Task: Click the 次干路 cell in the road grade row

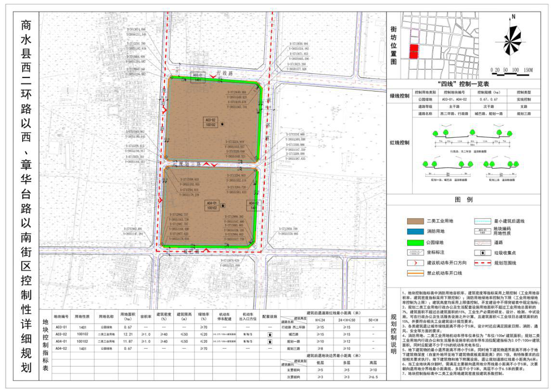Action: pyautogui.click(x=489, y=106)
